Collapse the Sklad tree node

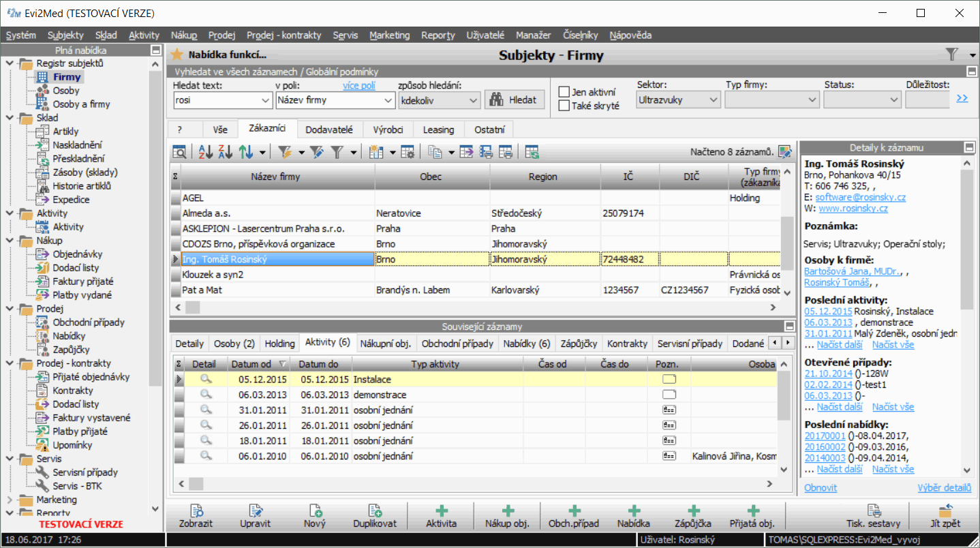coord(10,118)
